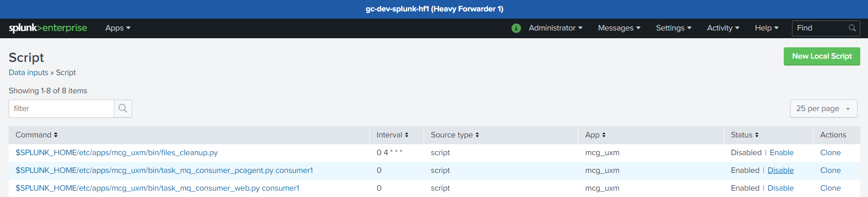Open the Administrator user menu
The height and width of the screenshot is (197, 868).
click(555, 28)
